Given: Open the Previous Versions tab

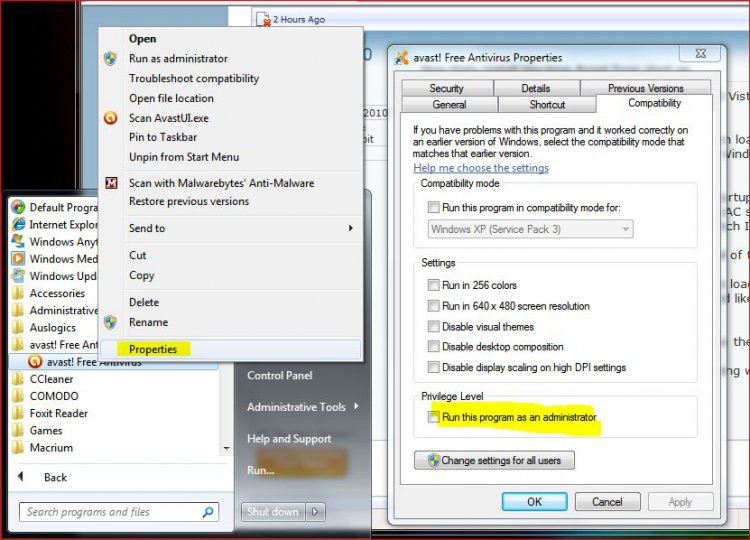Looking at the screenshot, I should (645, 88).
